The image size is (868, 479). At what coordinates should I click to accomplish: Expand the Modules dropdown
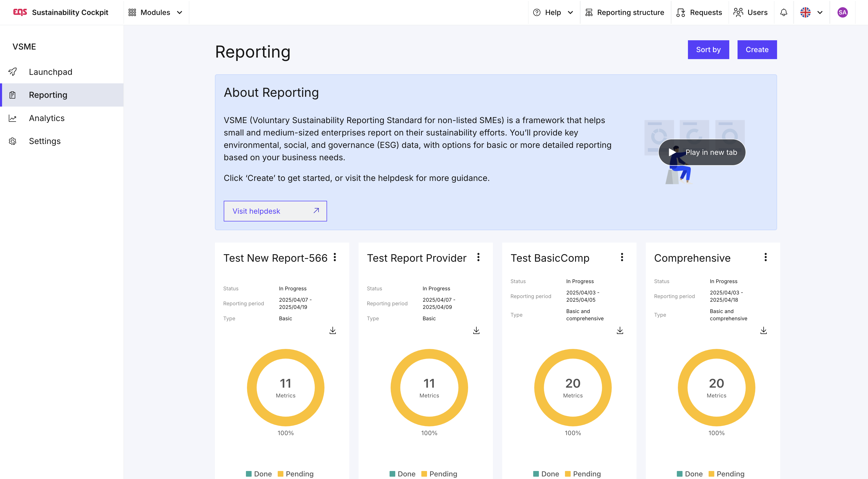pyautogui.click(x=155, y=12)
